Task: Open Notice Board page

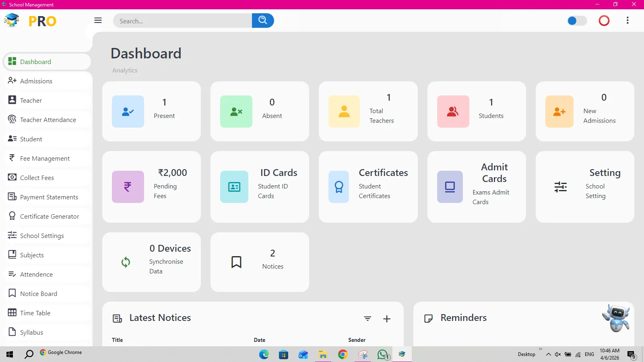Action: coord(47,294)
